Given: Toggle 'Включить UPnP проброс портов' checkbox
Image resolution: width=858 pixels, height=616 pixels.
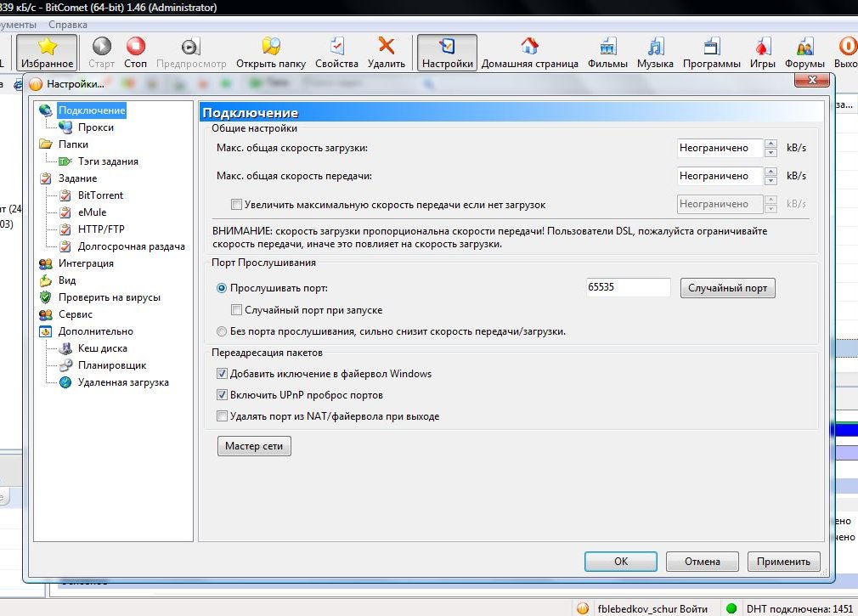Looking at the screenshot, I should pos(222,395).
